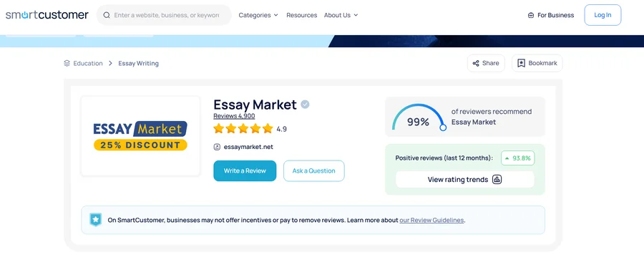Click the Share button
644x260 pixels.
coord(486,63)
